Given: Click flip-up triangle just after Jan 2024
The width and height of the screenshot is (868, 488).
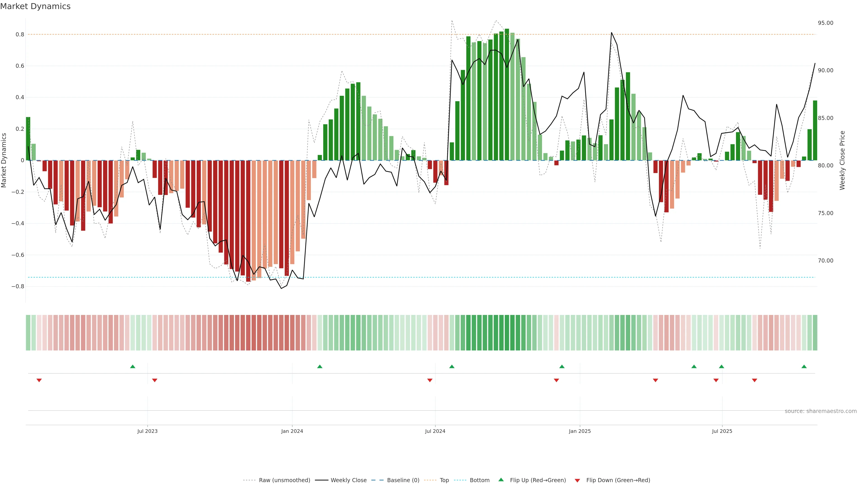Looking at the screenshot, I should 320,366.
